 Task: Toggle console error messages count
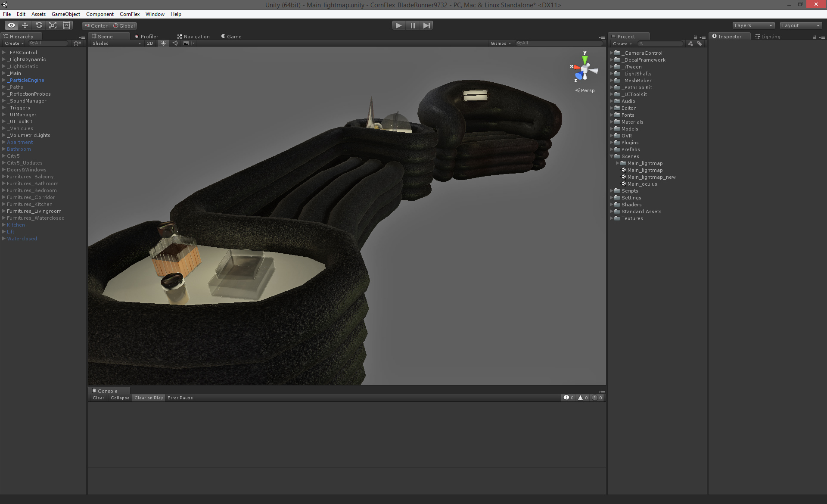597,398
